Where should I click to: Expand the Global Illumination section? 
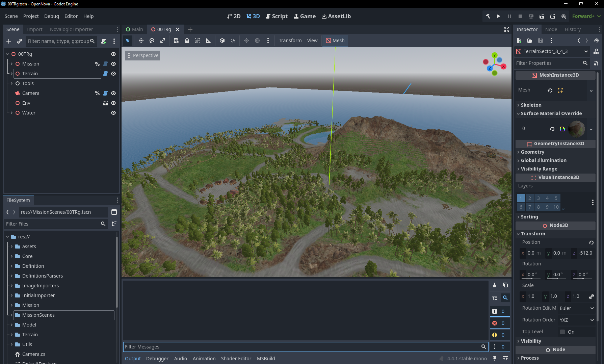point(544,160)
